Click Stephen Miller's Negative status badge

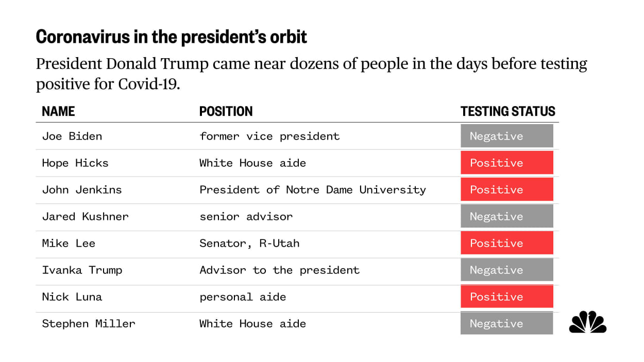point(506,323)
